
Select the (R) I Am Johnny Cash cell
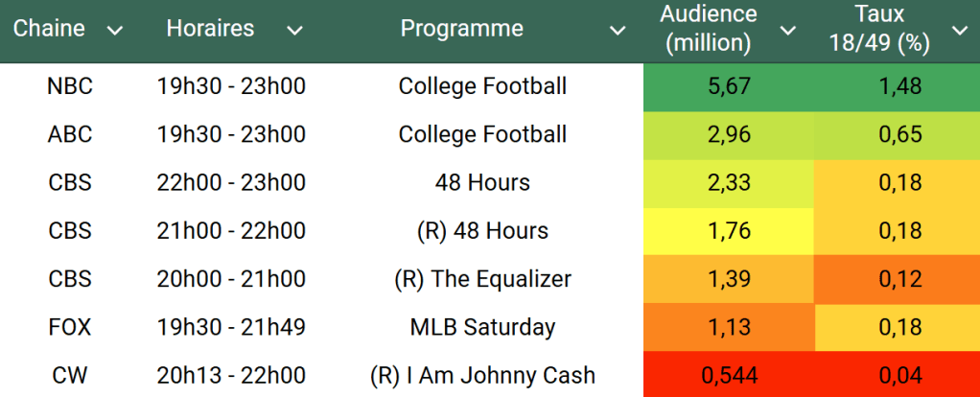tap(482, 375)
